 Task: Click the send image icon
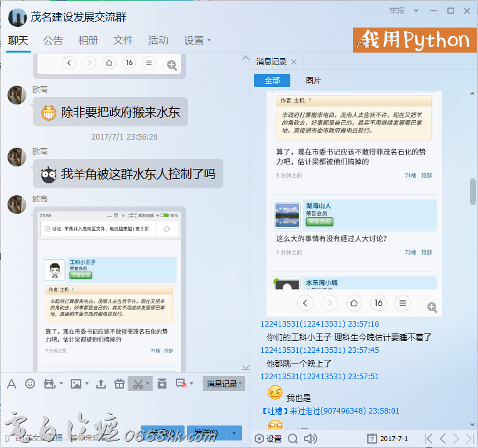point(76,384)
